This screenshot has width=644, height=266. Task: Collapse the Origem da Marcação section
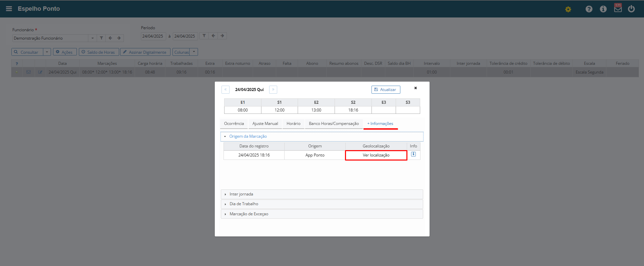[322, 136]
